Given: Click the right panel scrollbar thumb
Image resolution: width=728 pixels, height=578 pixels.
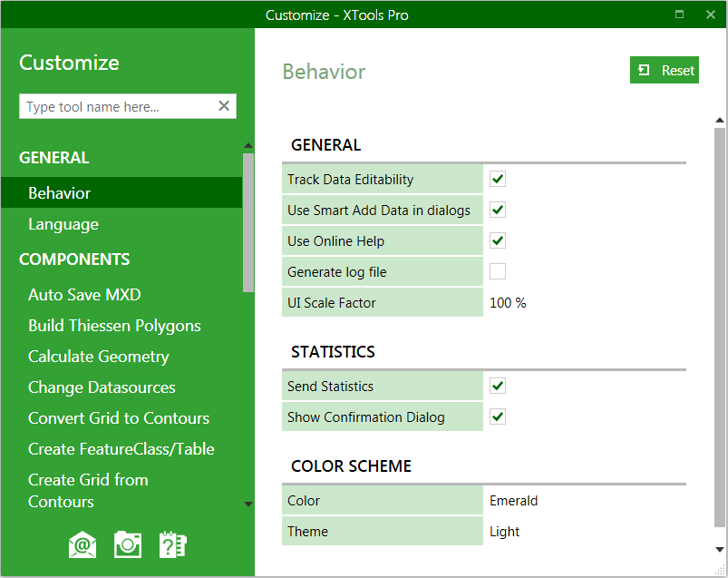Looking at the screenshot, I should tap(720, 328).
